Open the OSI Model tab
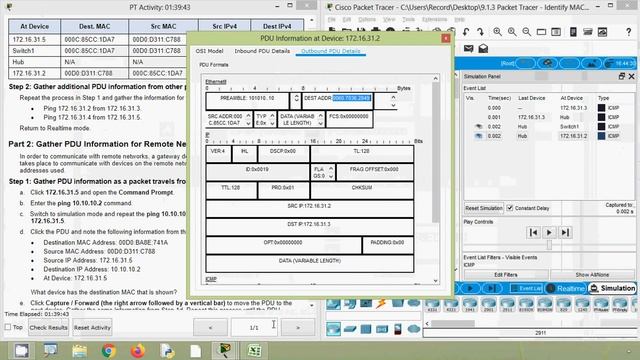Image resolution: width=640 pixels, height=360 pixels. point(209,51)
